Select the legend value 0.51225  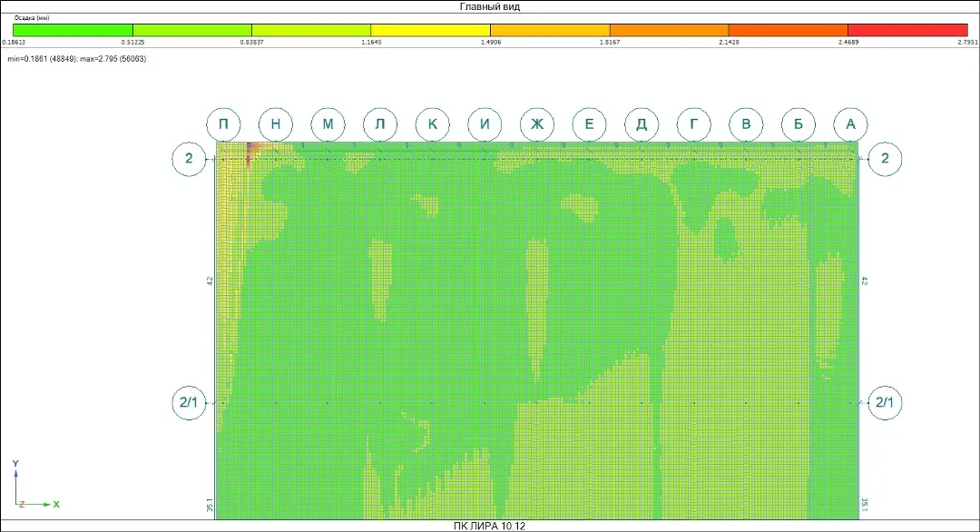[x=133, y=42]
